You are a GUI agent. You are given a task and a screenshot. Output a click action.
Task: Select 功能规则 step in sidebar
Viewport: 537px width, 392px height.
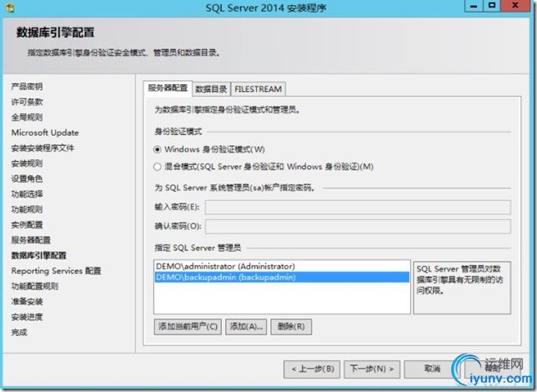tap(27, 209)
